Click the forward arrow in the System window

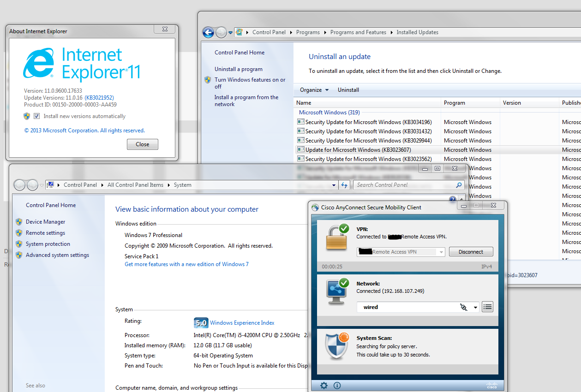pyautogui.click(x=32, y=185)
